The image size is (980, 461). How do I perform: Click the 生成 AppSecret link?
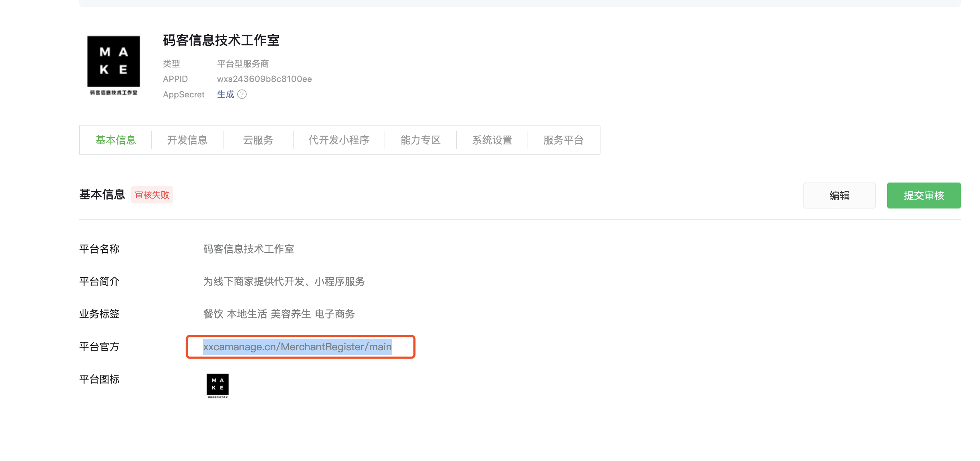pyautogui.click(x=225, y=94)
